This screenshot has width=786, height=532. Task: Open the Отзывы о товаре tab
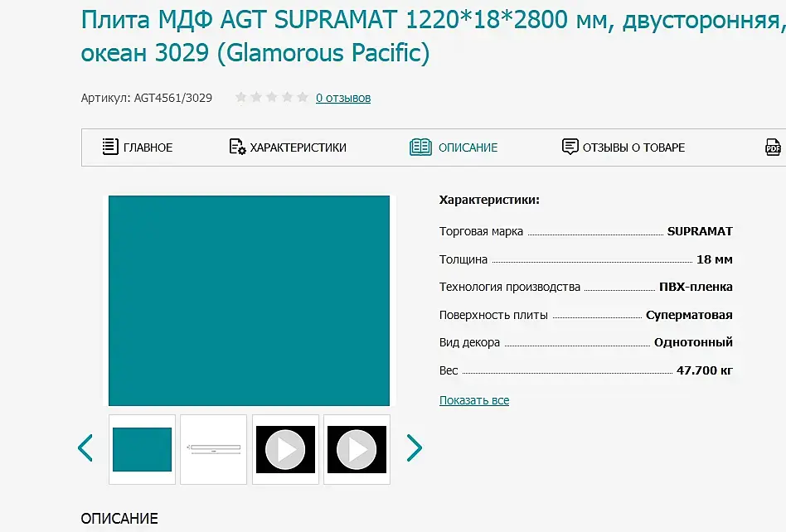pyautogui.click(x=623, y=148)
